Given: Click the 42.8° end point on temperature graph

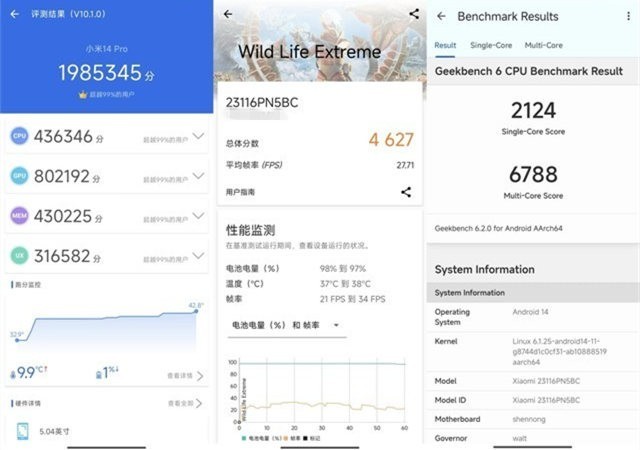Looking at the screenshot, I should [196, 311].
